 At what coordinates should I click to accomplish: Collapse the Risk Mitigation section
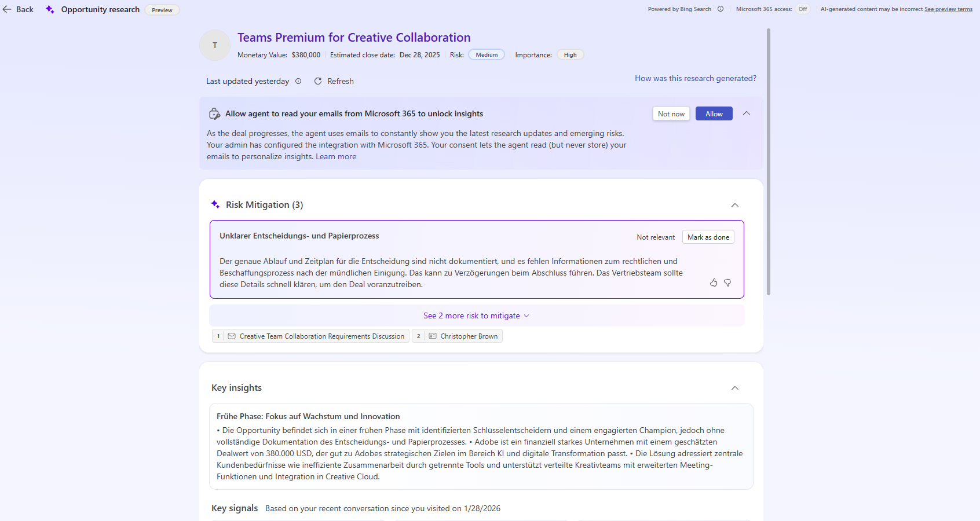coord(735,205)
